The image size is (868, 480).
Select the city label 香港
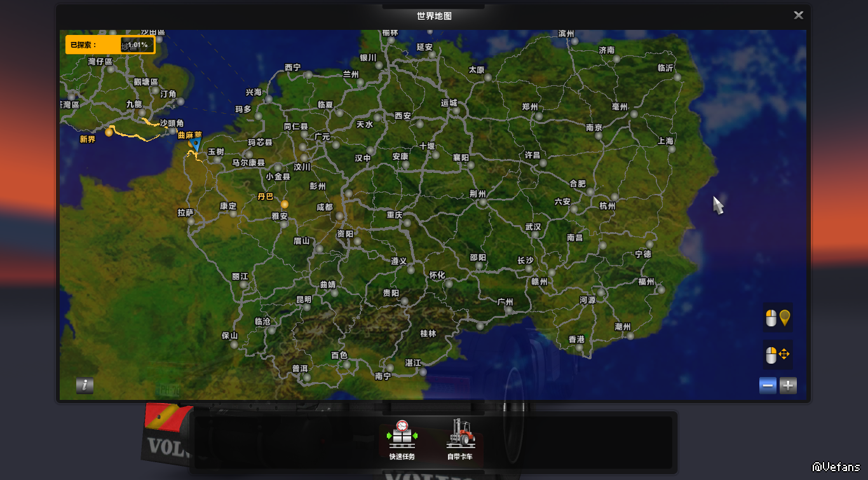[576, 339]
